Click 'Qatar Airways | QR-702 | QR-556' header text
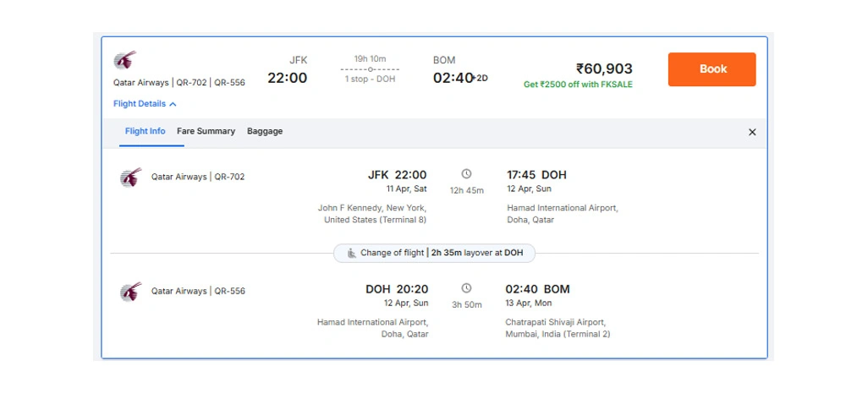Screen dimensions: 868x394 (179, 83)
